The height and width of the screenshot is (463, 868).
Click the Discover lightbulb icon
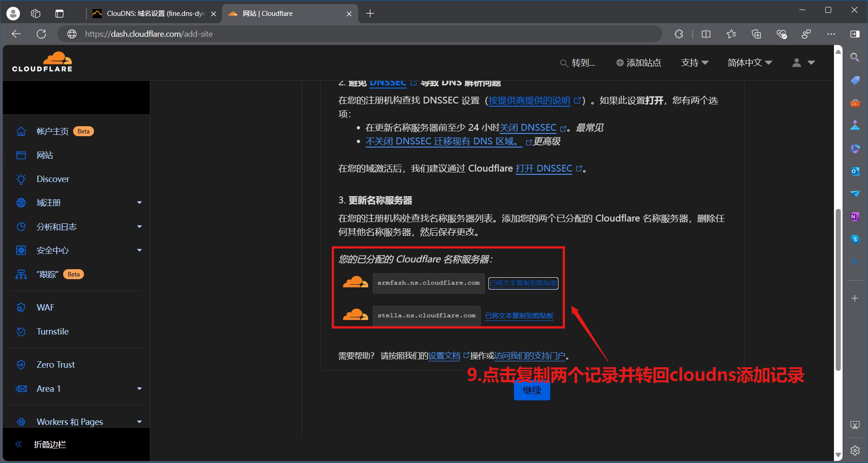pos(21,179)
